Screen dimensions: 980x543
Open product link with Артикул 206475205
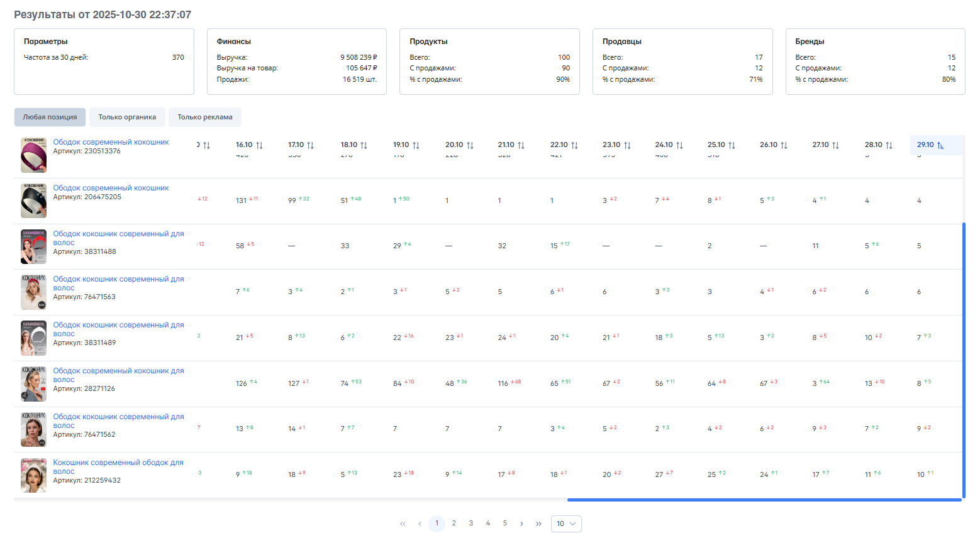tap(111, 188)
